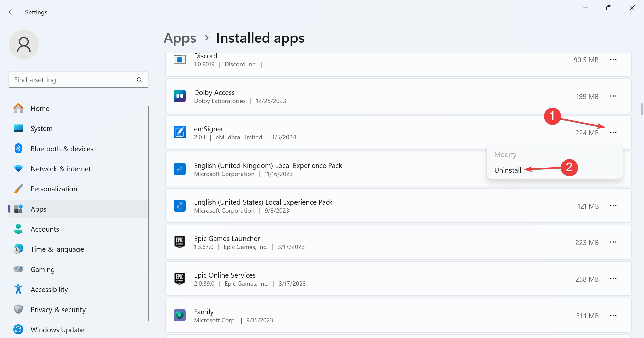Viewport: 644px width, 338px height.
Task: Click the Privacy shield icon
Action: [18, 309]
